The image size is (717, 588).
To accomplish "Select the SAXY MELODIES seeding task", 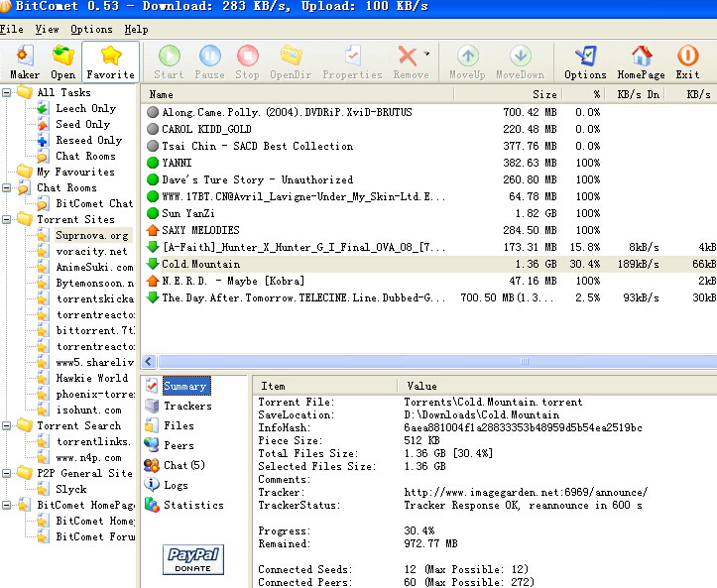I will coord(429,230).
